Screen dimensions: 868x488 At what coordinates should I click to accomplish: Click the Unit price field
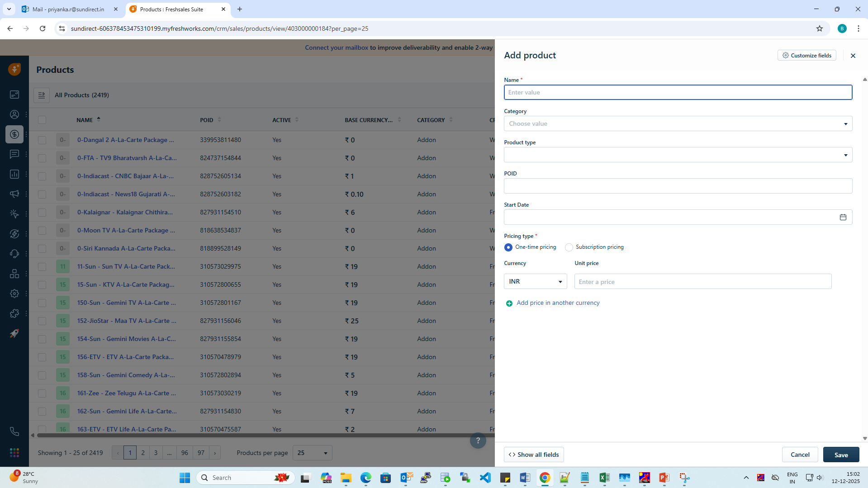[x=703, y=281]
